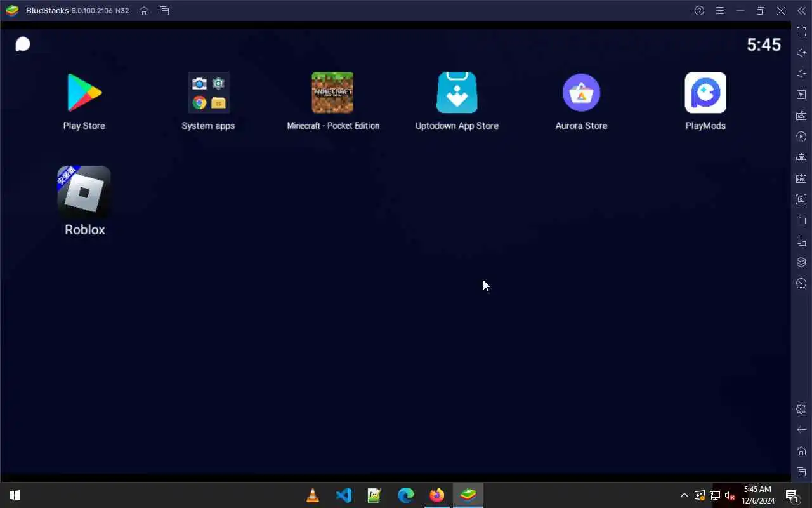Show recent apps from sidebar bottom
The height and width of the screenshot is (508, 812).
pyautogui.click(x=801, y=472)
